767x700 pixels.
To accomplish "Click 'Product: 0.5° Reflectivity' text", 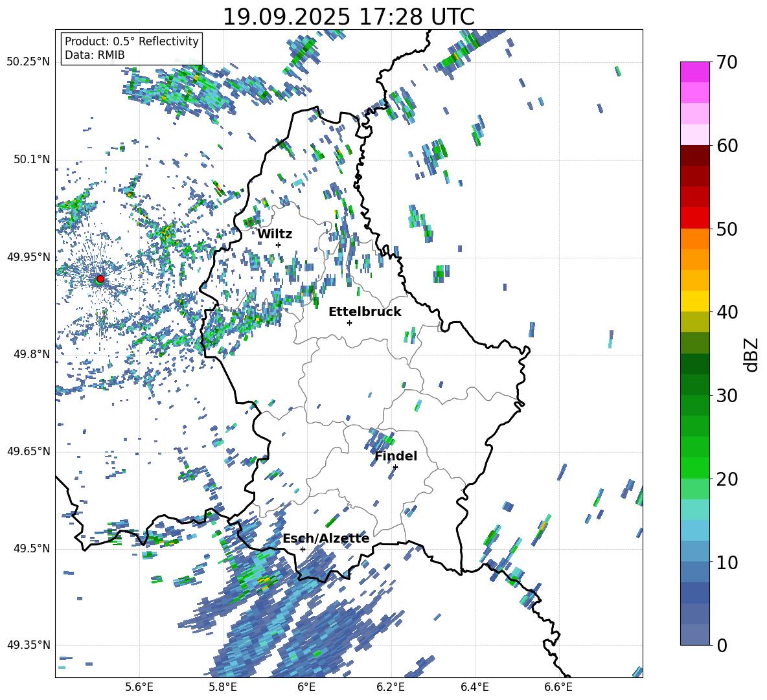I will (132, 41).
